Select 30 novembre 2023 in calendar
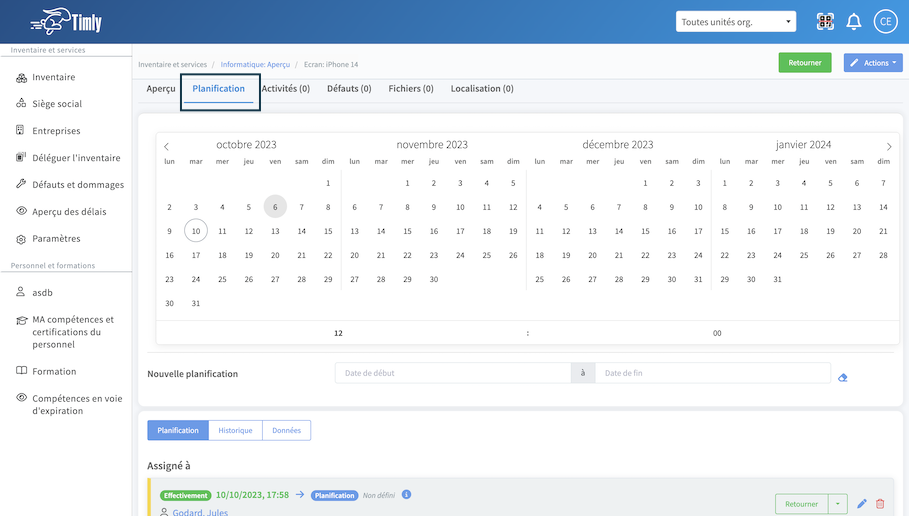This screenshot has width=909, height=516. tap(434, 279)
